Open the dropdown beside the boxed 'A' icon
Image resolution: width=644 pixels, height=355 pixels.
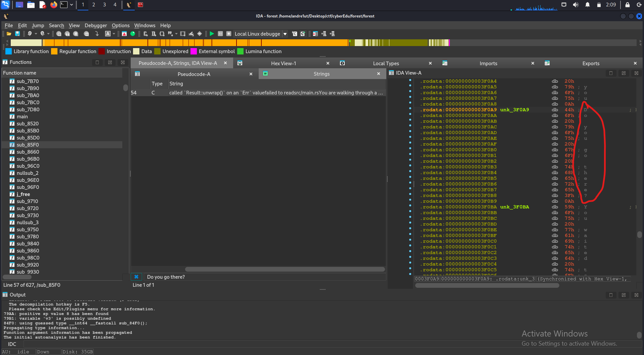114,34
